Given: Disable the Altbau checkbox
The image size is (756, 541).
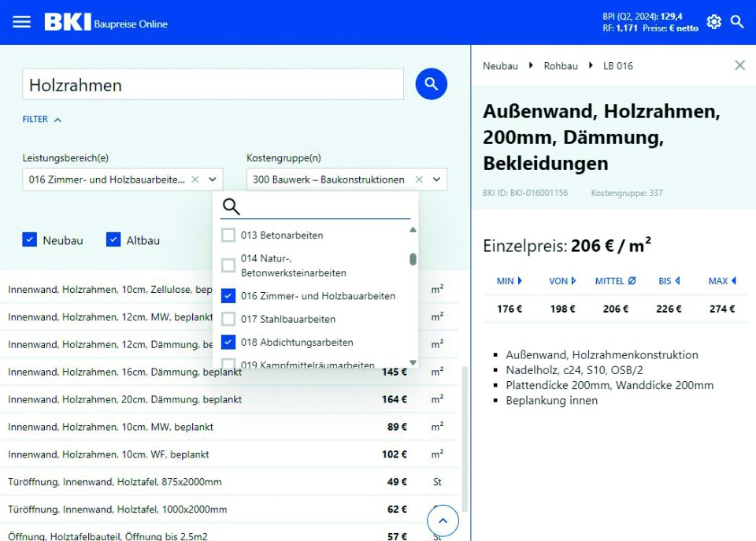Looking at the screenshot, I should point(113,240).
